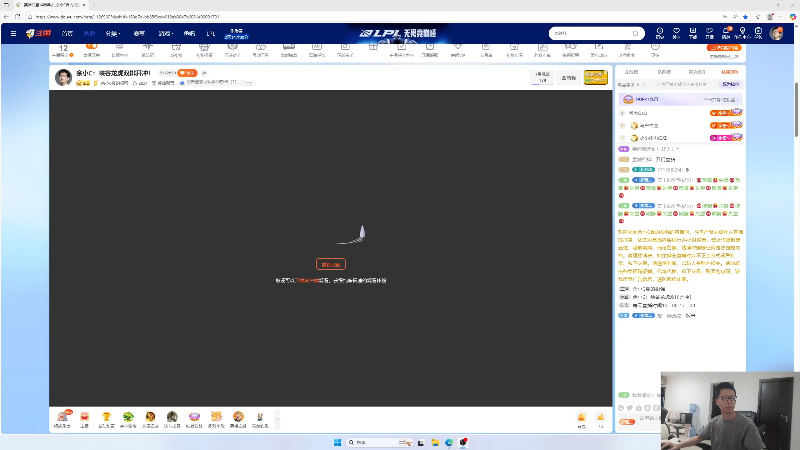Reload the page with browser refresh icon

click(x=17, y=16)
